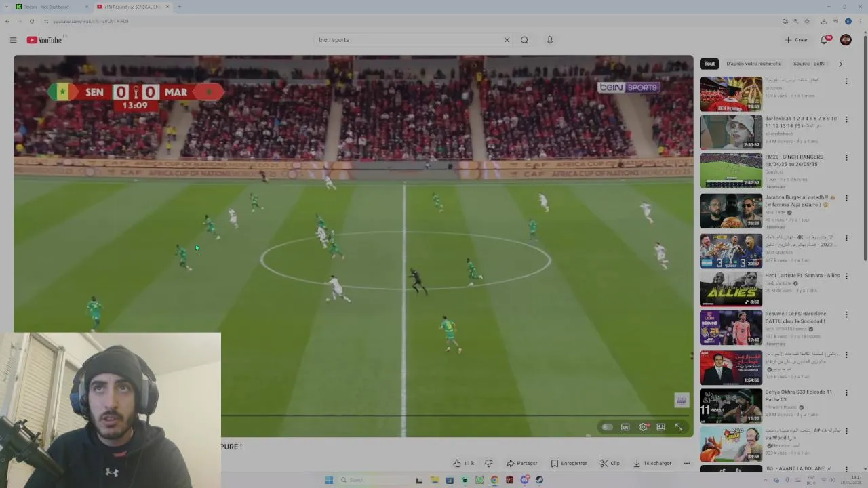Open the account avatar menu

pos(846,40)
